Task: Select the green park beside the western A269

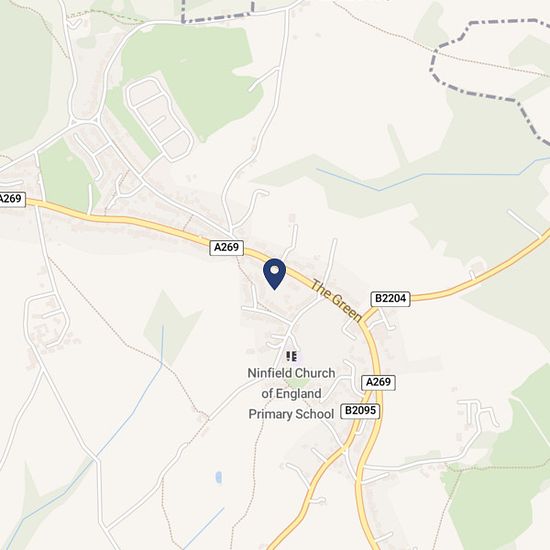Action: pyautogui.click(x=65, y=177)
